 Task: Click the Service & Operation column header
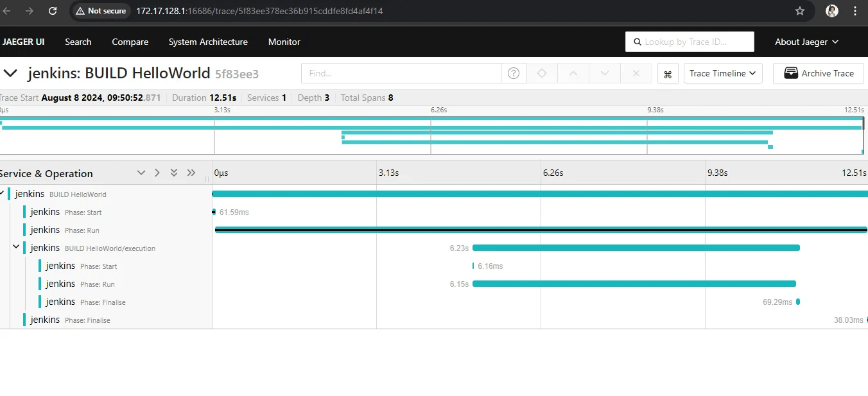46,173
